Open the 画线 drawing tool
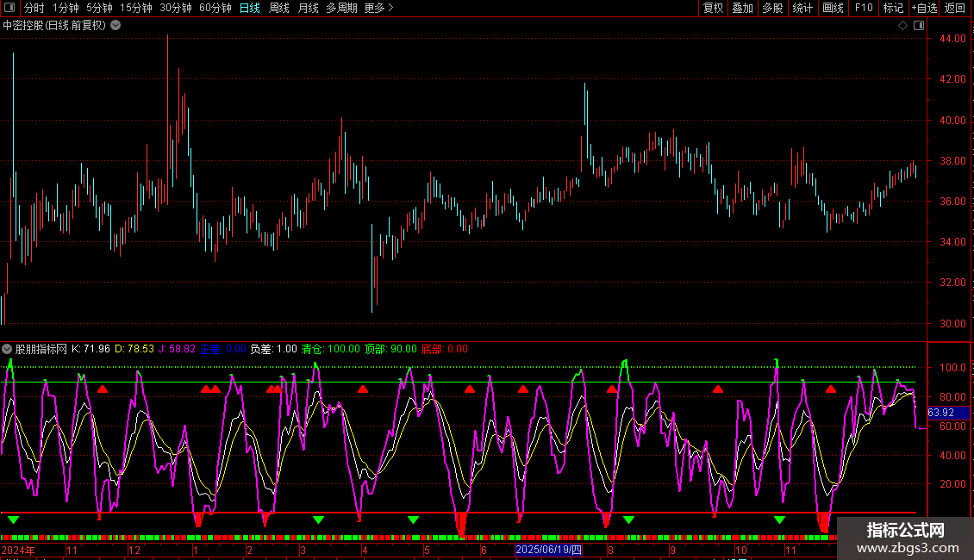Image resolution: width=974 pixels, height=560 pixels. (x=833, y=8)
